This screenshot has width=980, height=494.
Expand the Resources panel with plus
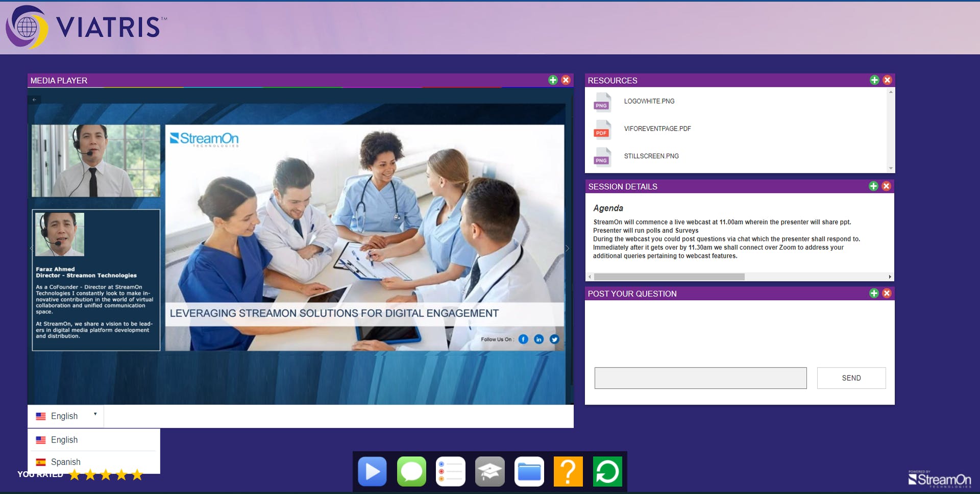(874, 80)
